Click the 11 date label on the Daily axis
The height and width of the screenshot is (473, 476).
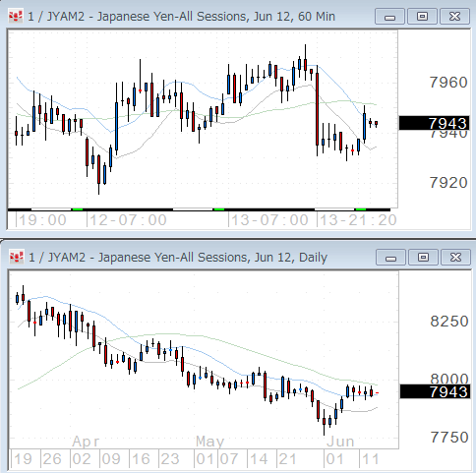click(x=371, y=459)
